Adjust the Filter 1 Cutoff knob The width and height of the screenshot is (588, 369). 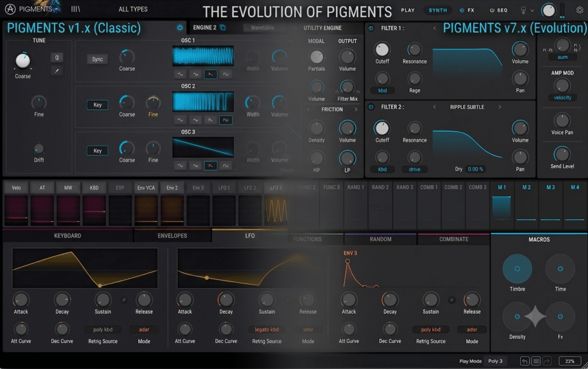[x=382, y=49]
